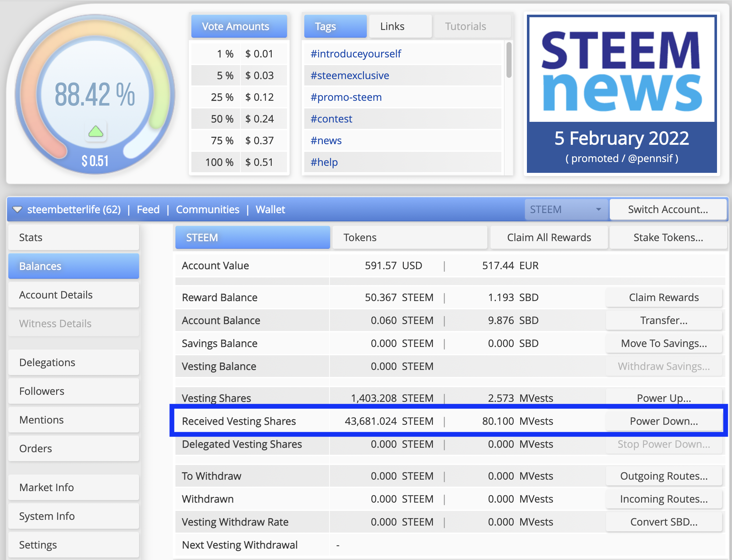Switch to the Links tab

point(400,26)
